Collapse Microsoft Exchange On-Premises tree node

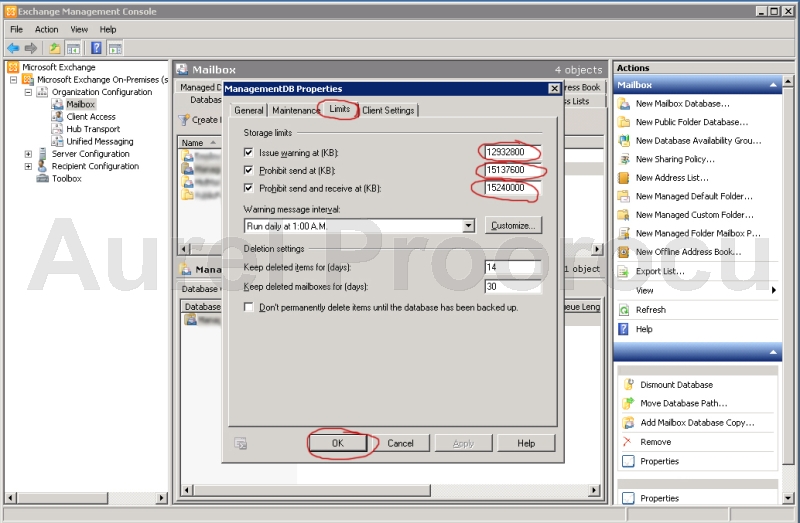point(14,80)
